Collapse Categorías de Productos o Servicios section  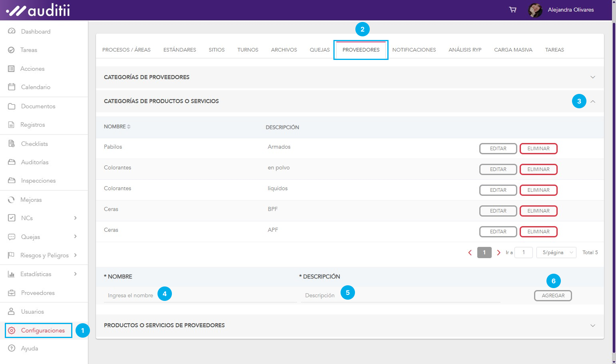click(x=592, y=101)
